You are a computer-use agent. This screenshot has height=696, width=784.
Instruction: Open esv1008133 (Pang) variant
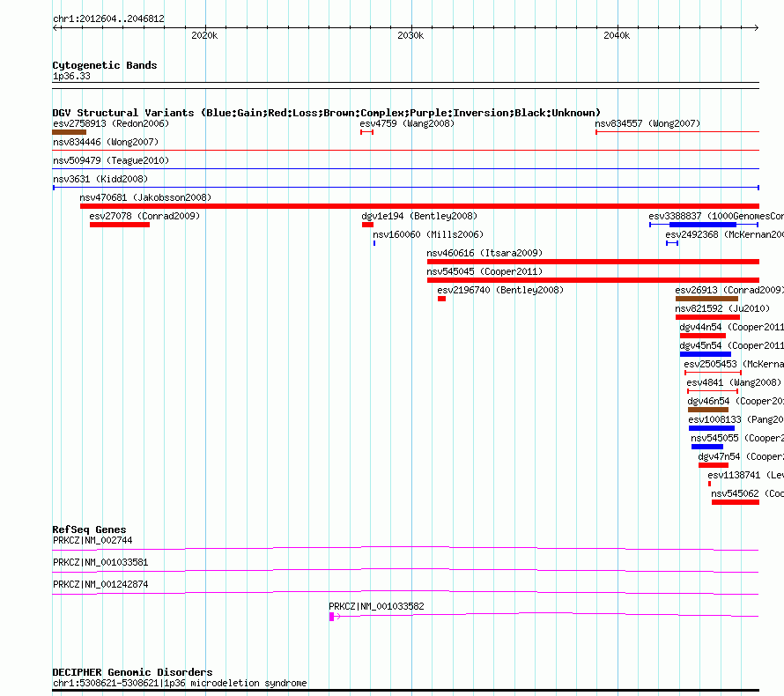click(736, 419)
